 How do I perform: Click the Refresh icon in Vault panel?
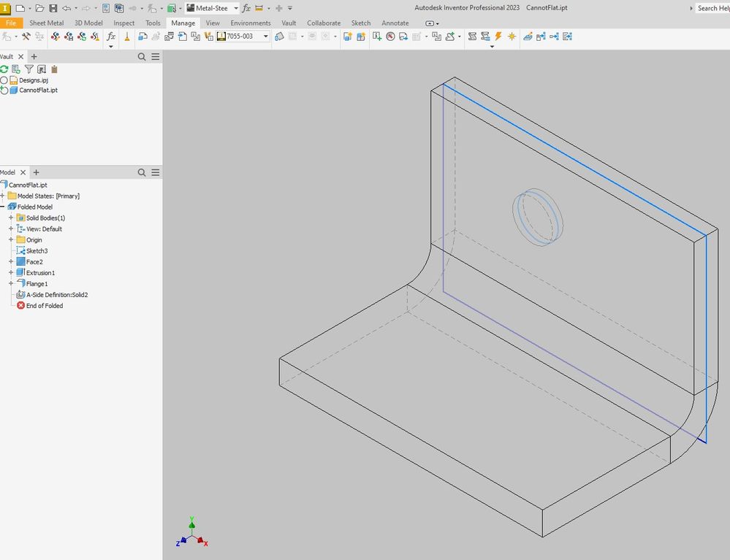pos(4,69)
